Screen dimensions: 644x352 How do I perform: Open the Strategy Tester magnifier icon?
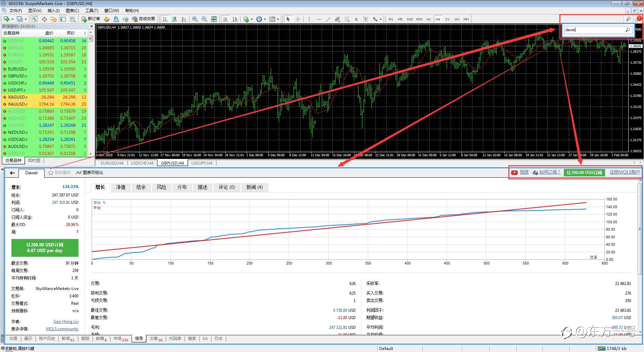pos(72,19)
